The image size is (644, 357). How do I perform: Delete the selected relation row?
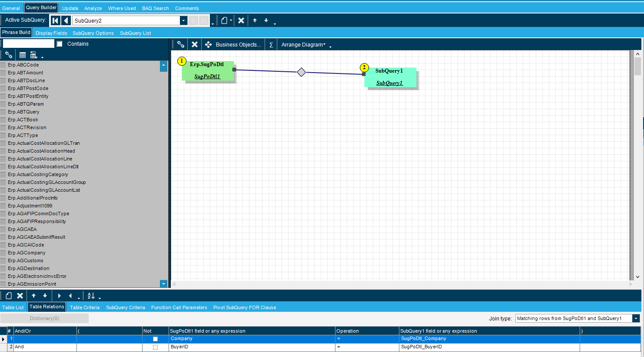coord(20,296)
